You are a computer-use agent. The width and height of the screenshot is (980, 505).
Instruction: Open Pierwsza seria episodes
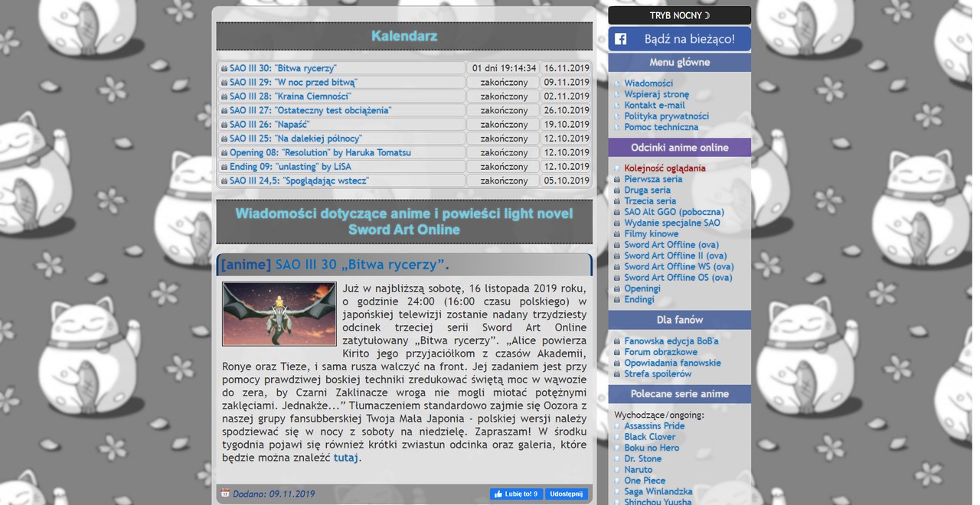pos(653,179)
